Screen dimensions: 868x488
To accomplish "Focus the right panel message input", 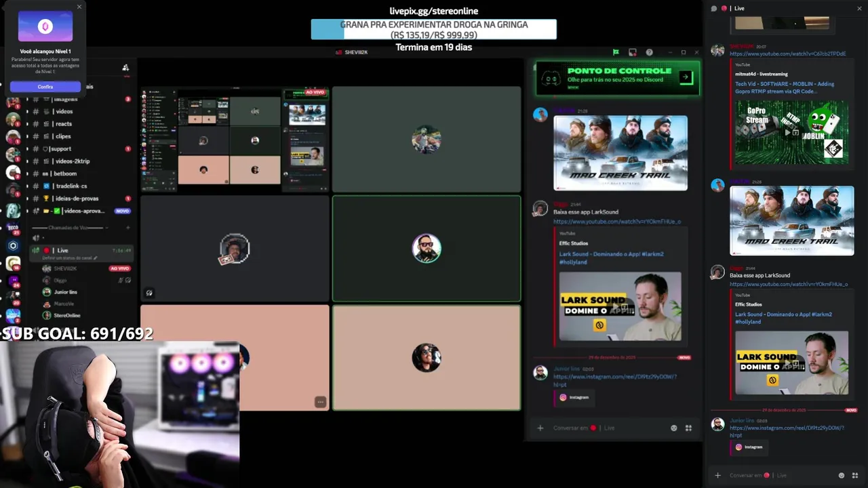I will tap(780, 475).
